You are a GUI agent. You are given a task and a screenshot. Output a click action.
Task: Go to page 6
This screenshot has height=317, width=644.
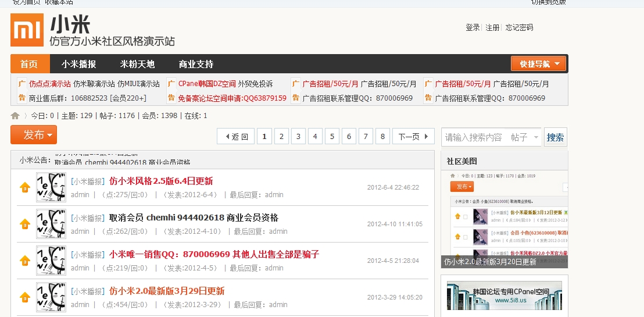pos(349,137)
